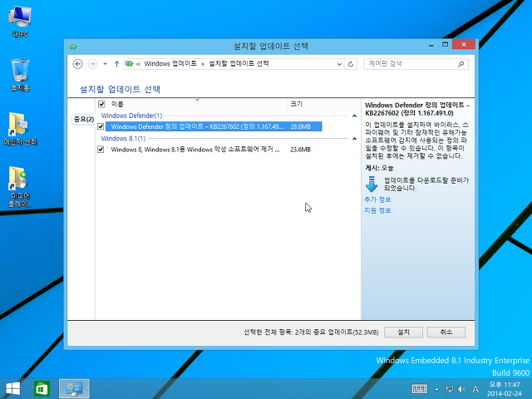Open the 추가 정보 link
This screenshot has width=532, height=399.
(x=377, y=199)
